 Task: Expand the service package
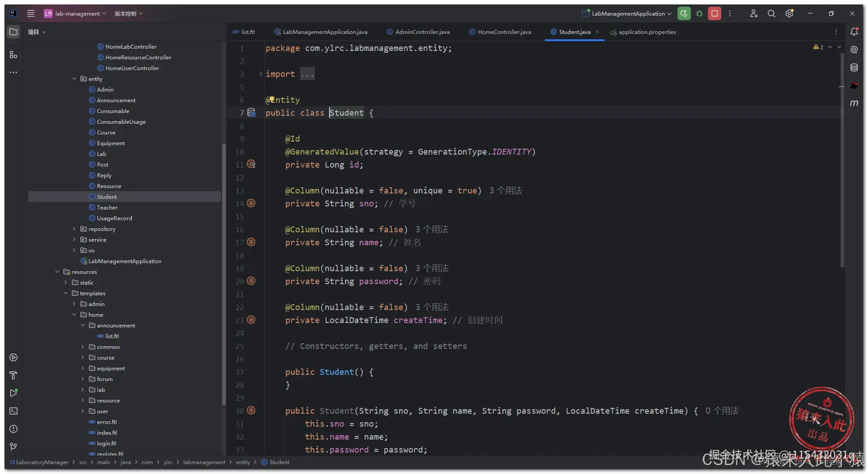coord(74,239)
